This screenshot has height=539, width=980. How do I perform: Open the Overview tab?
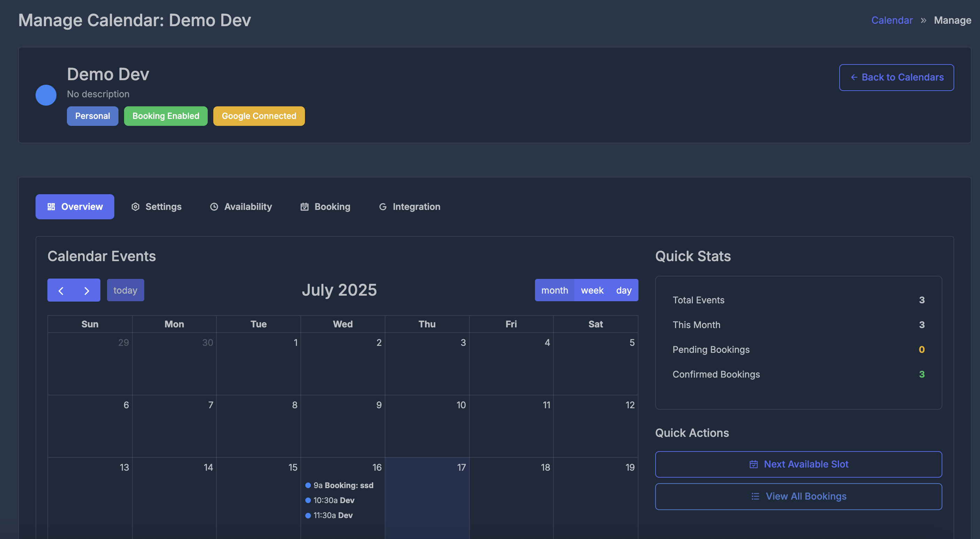click(x=75, y=207)
